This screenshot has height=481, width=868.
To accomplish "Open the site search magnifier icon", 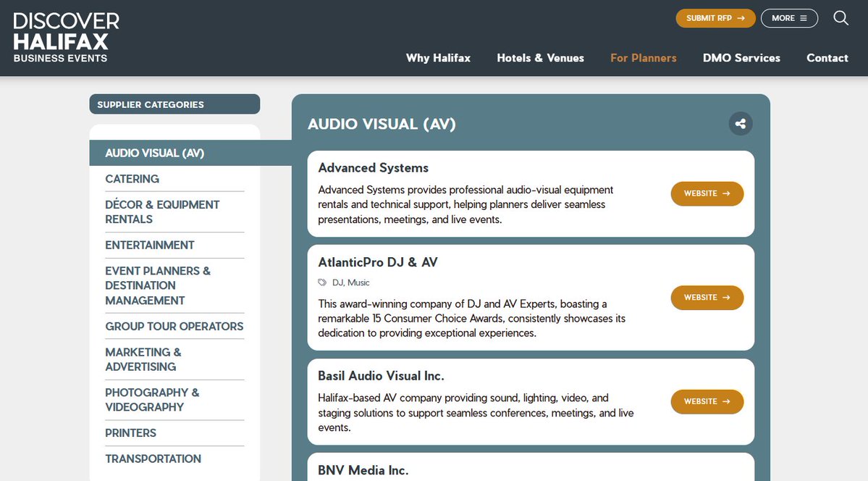I will pos(841,18).
